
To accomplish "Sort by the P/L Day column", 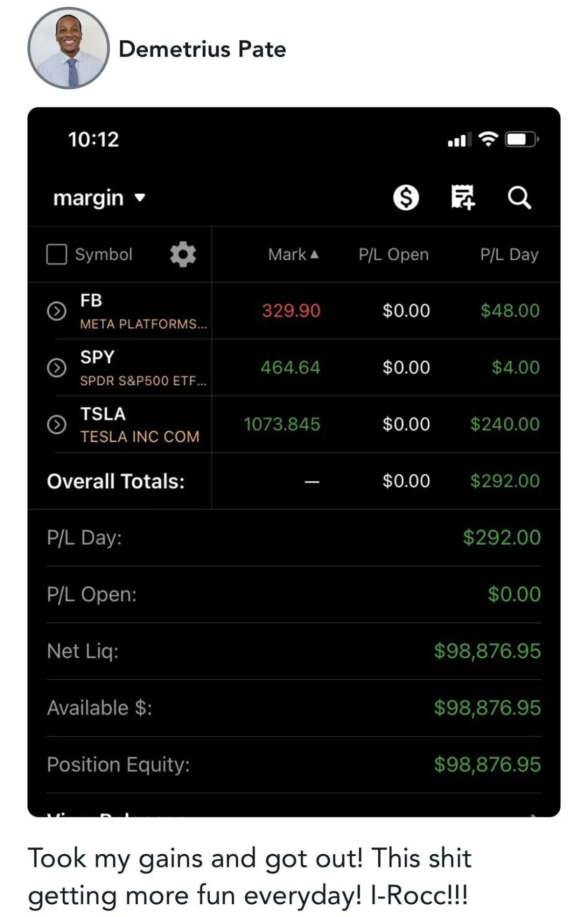I will [x=509, y=254].
